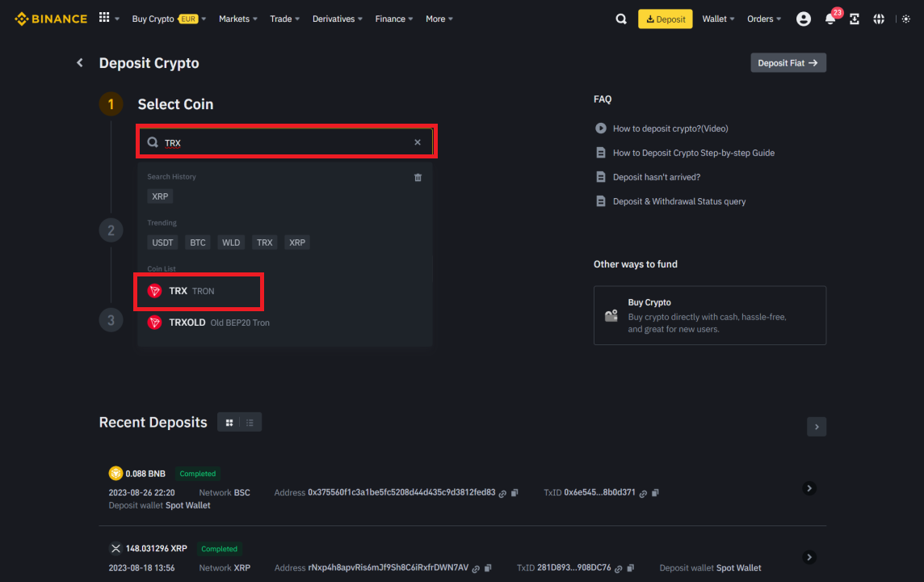Image resolution: width=924 pixels, height=582 pixels.
Task: Select trending coin BTC
Action: click(x=197, y=242)
